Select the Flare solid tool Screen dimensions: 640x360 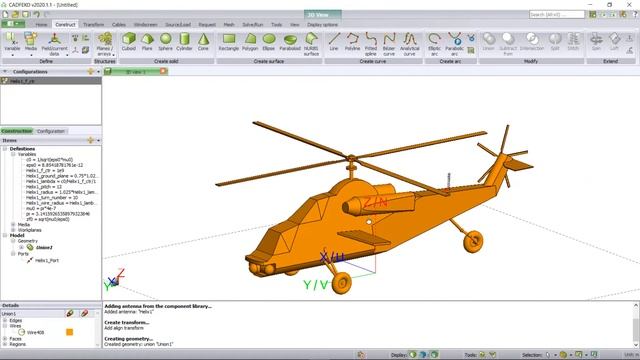(147, 42)
